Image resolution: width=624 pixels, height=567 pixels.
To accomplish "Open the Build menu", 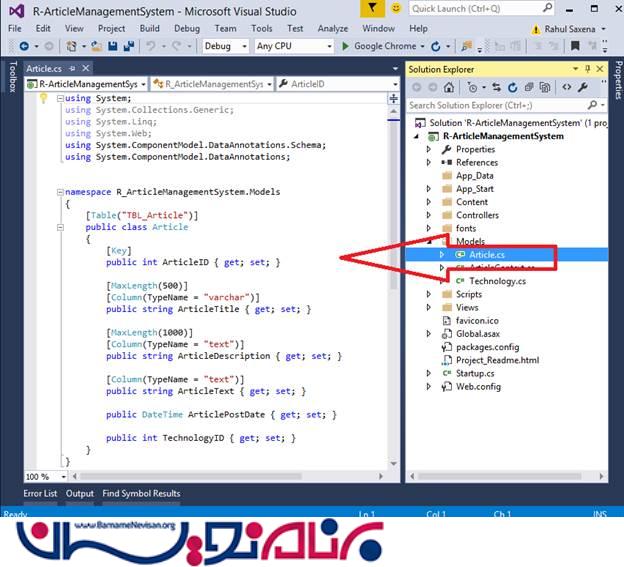I will click(x=150, y=28).
